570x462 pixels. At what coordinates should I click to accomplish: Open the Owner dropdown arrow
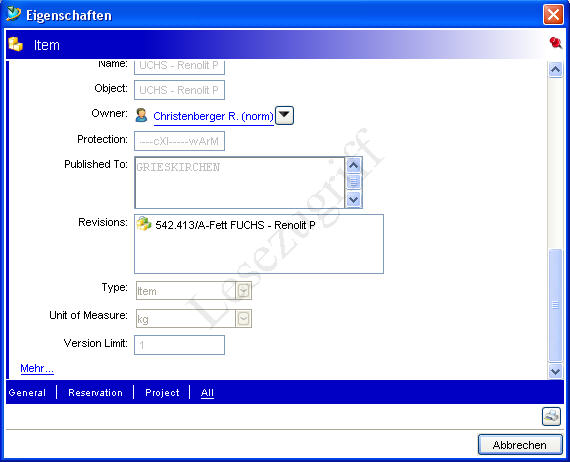[x=284, y=115]
